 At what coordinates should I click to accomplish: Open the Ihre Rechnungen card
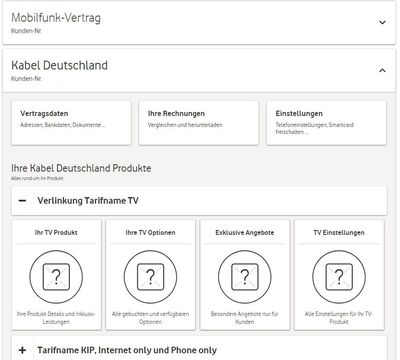pos(199,123)
